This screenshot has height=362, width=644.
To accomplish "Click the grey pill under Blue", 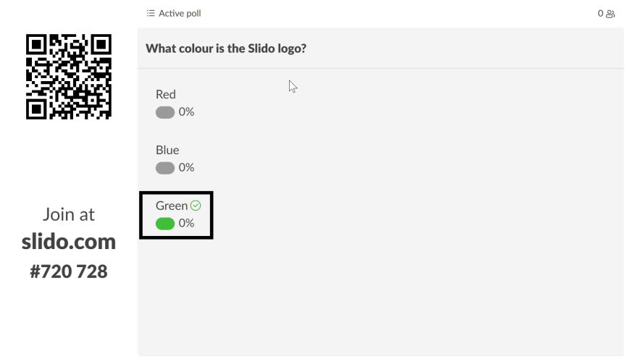I will (165, 168).
